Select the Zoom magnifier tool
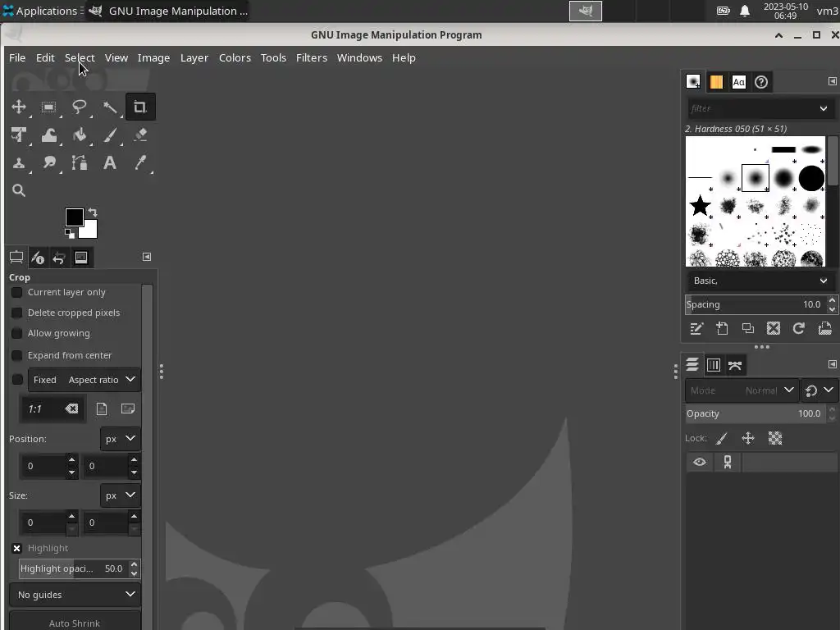Image resolution: width=840 pixels, height=630 pixels. [x=19, y=190]
